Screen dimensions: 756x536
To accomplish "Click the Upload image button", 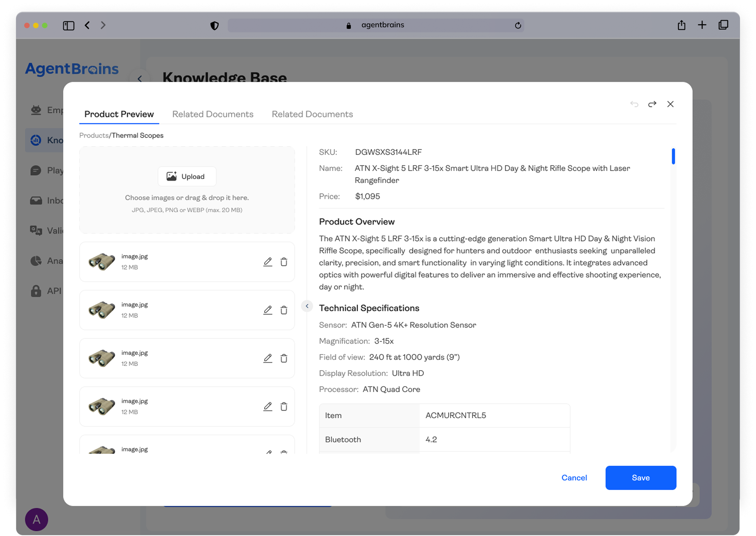I will [187, 176].
